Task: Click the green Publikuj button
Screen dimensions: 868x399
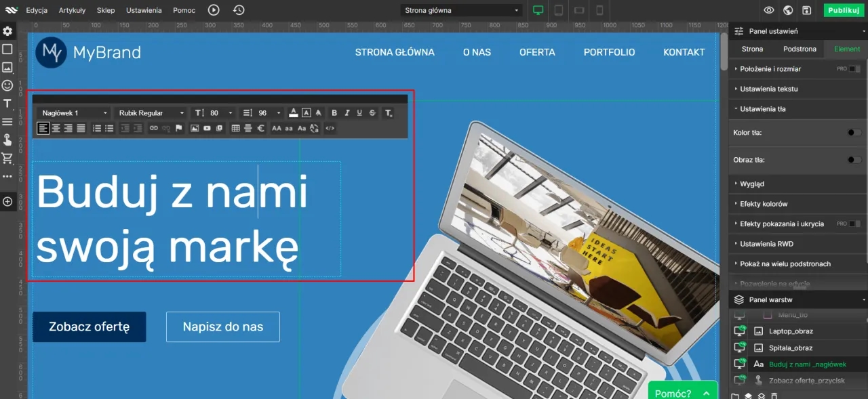Action: point(844,10)
